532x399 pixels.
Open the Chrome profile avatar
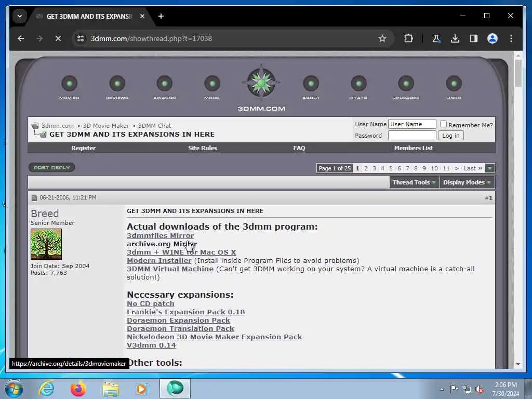[x=493, y=38]
